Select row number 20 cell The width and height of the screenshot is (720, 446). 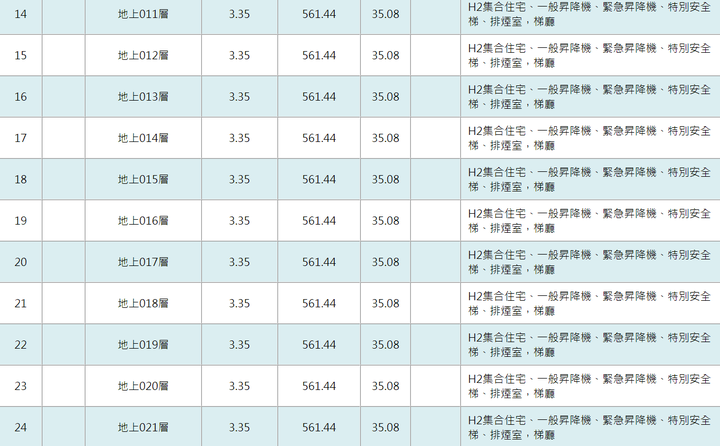point(21,262)
